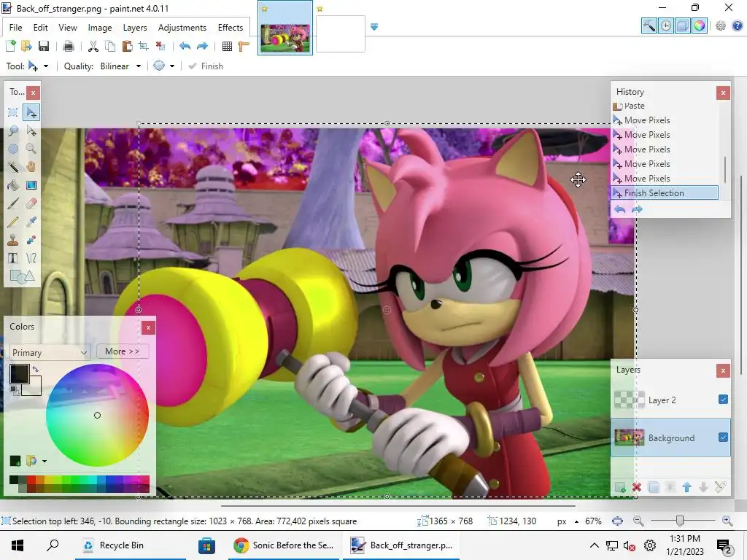Select the Recolor tool
747x560 pixels.
[x=31, y=240]
